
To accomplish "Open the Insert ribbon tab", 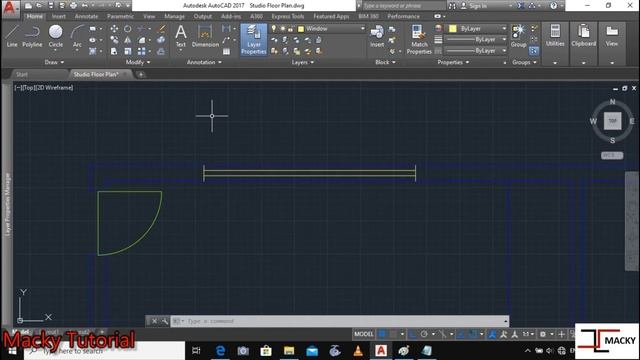I will click(x=58, y=16).
